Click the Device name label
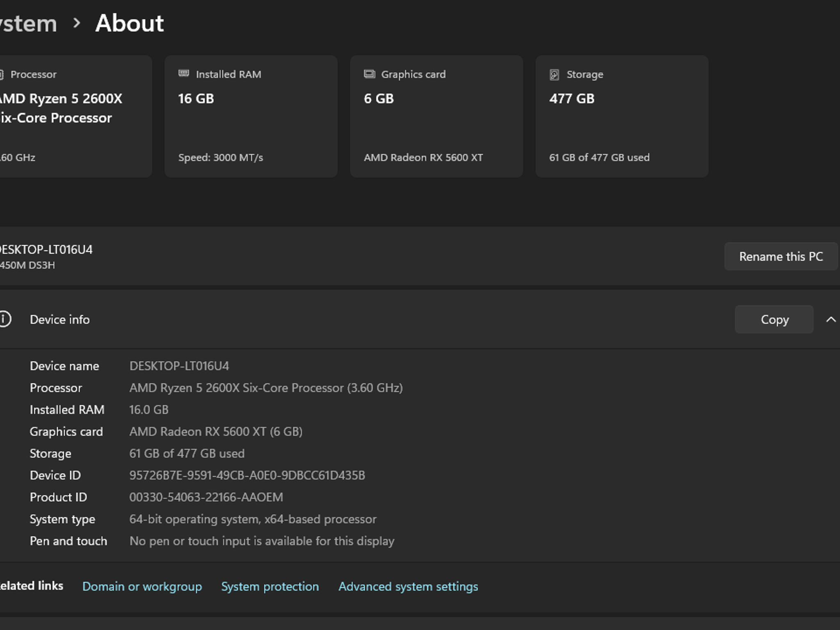This screenshot has width=840, height=630. (x=64, y=366)
